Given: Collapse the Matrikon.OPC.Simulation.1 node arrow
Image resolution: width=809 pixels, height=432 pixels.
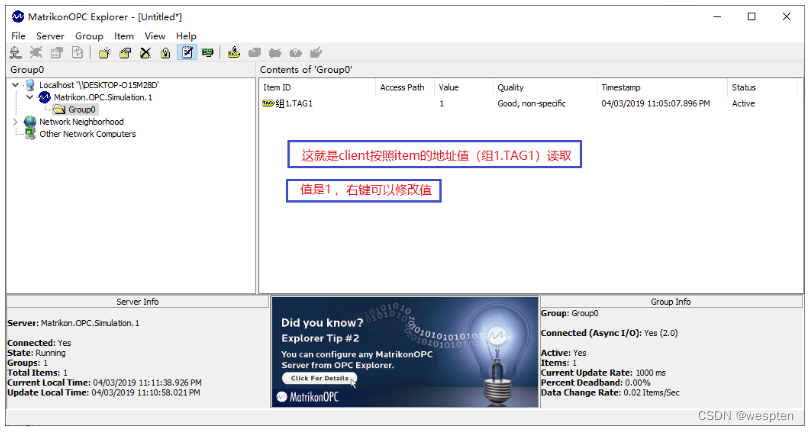Looking at the screenshot, I should (x=30, y=97).
